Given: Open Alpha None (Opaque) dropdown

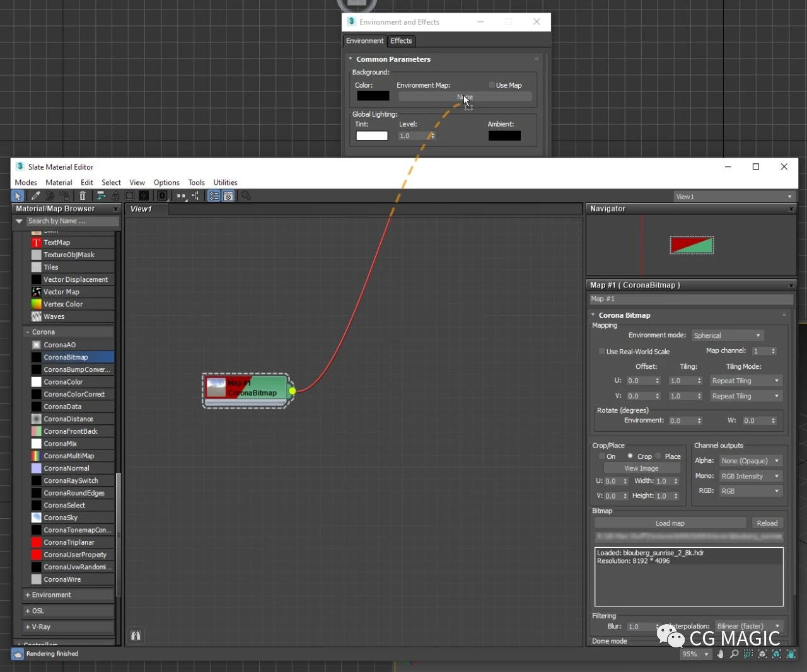Looking at the screenshot, I should (751, 461).
